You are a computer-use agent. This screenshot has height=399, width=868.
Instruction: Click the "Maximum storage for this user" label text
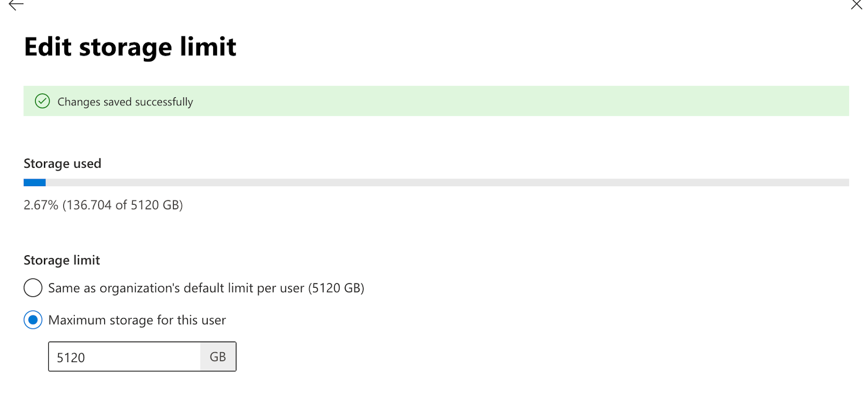(137, 320)
